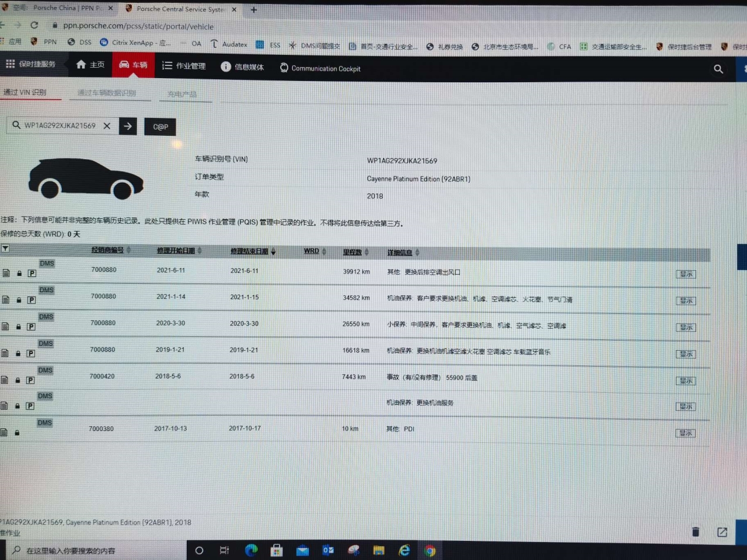Click 显示 for 16618 km row

[x=686, y=354]
